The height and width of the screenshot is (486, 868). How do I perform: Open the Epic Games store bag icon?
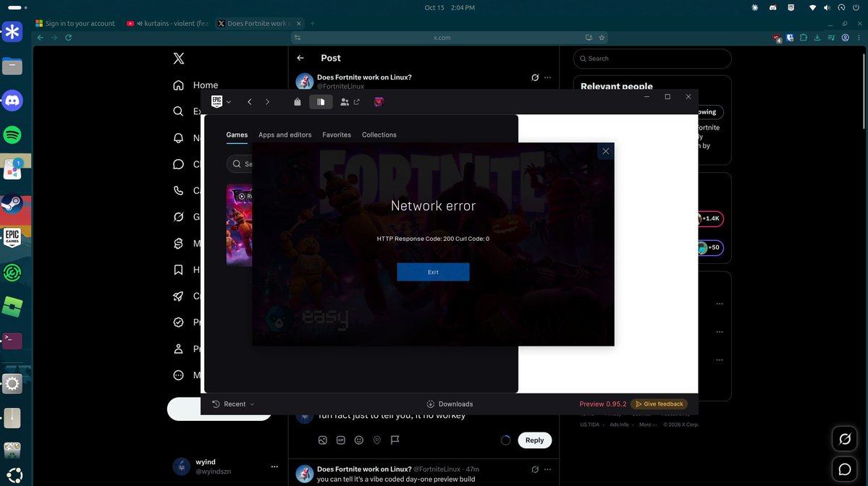pyautogui.click(x=298, y=102)
